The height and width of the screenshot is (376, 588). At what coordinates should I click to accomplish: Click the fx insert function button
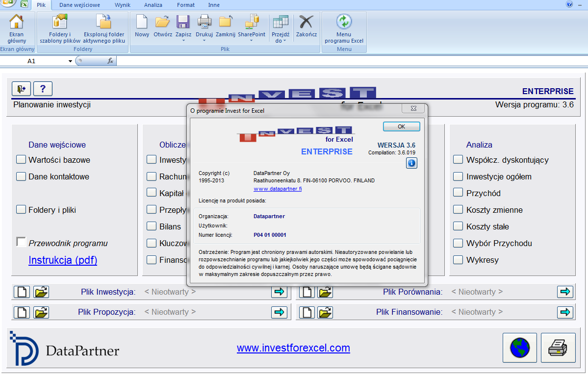pos(110,61)
